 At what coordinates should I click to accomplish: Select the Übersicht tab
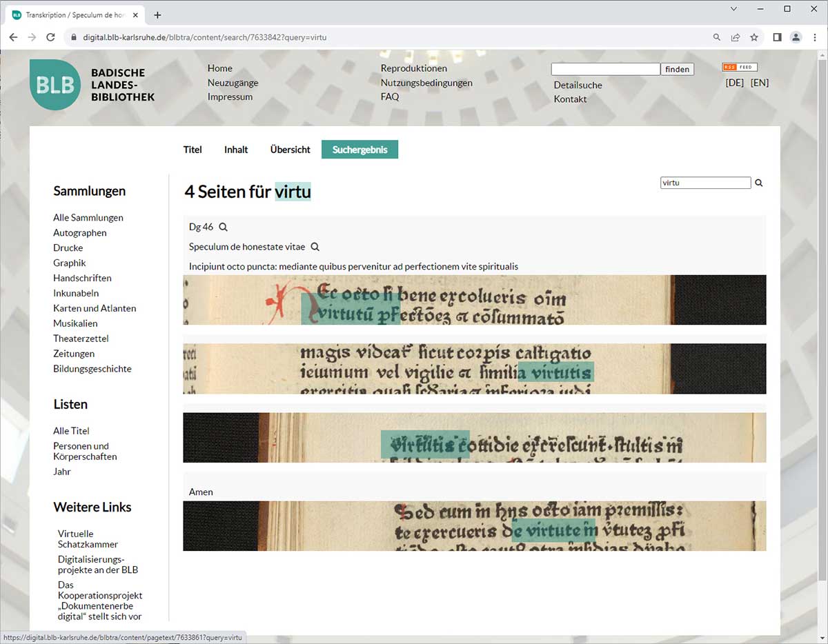click(290, 150)
